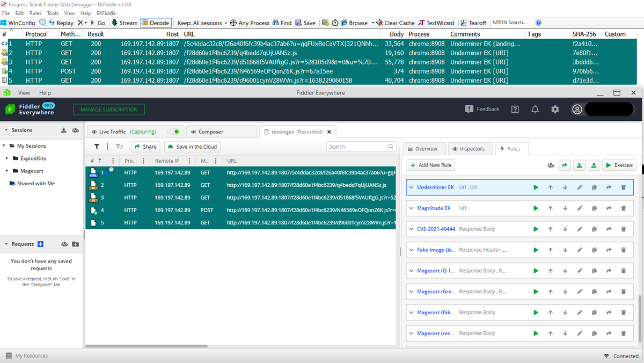Click the Execute rules button
The height and width of the screenshot is (363, 644).
pos(619,165)
